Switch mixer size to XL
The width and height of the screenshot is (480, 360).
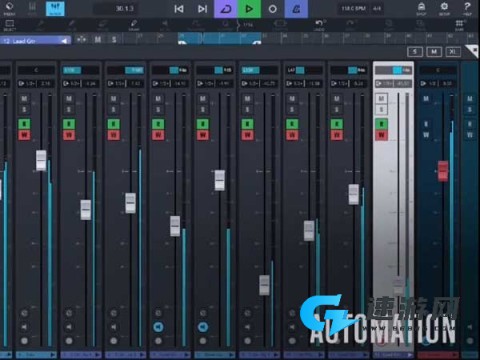tap(453, 52)
